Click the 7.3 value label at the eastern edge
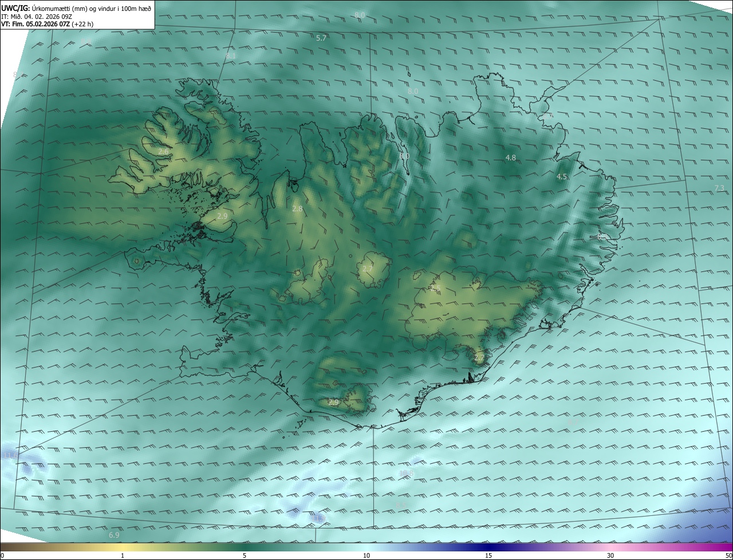 pyautogui.click(x=720, y=188)
